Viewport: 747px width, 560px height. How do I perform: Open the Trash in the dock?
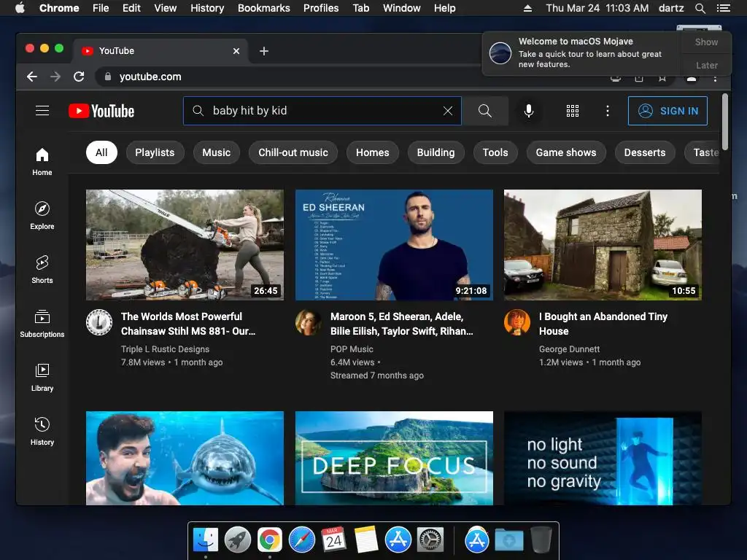pos(541,540)
